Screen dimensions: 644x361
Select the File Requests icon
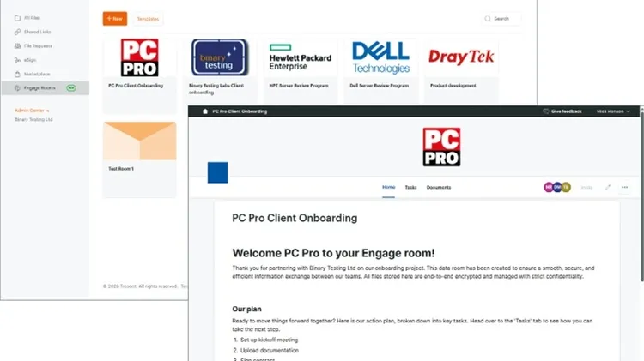point(17,46)
